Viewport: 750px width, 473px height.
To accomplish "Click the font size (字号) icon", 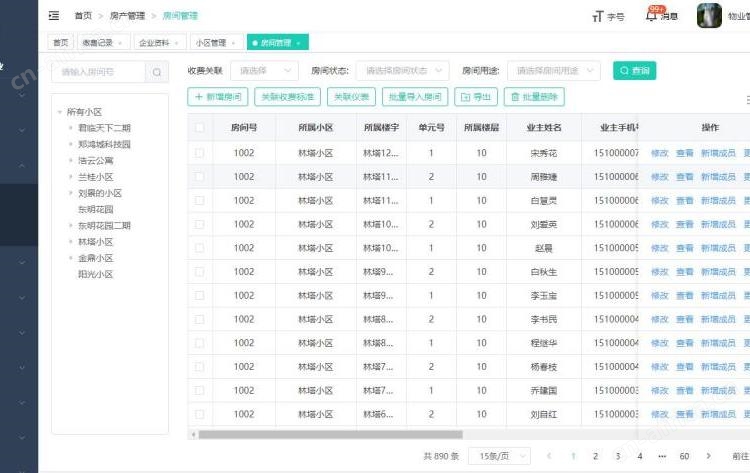I will click(x=598, y=16).
